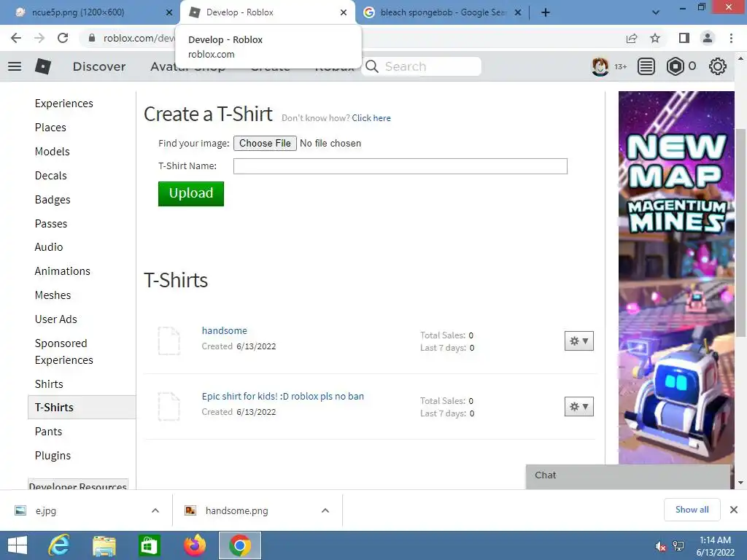Click the muted volume tray icon
The width and height of the screenshot is (747, 560).
(660, 546)
